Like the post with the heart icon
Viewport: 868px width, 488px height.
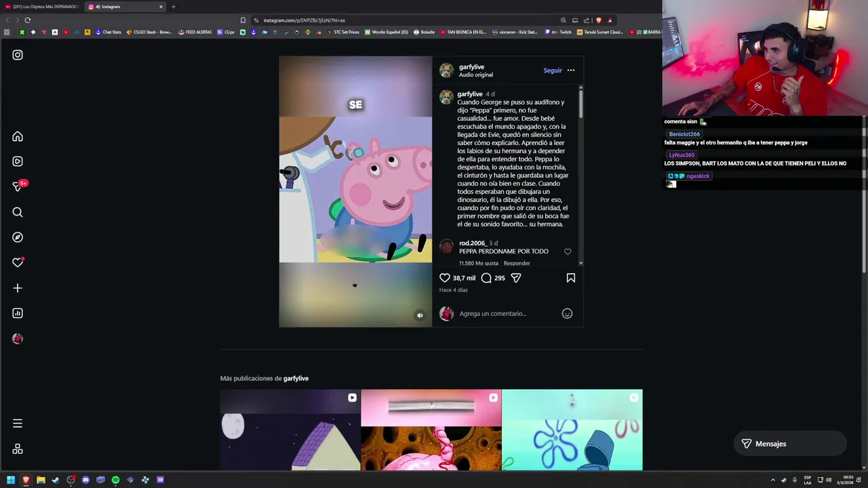click(445, 278)
